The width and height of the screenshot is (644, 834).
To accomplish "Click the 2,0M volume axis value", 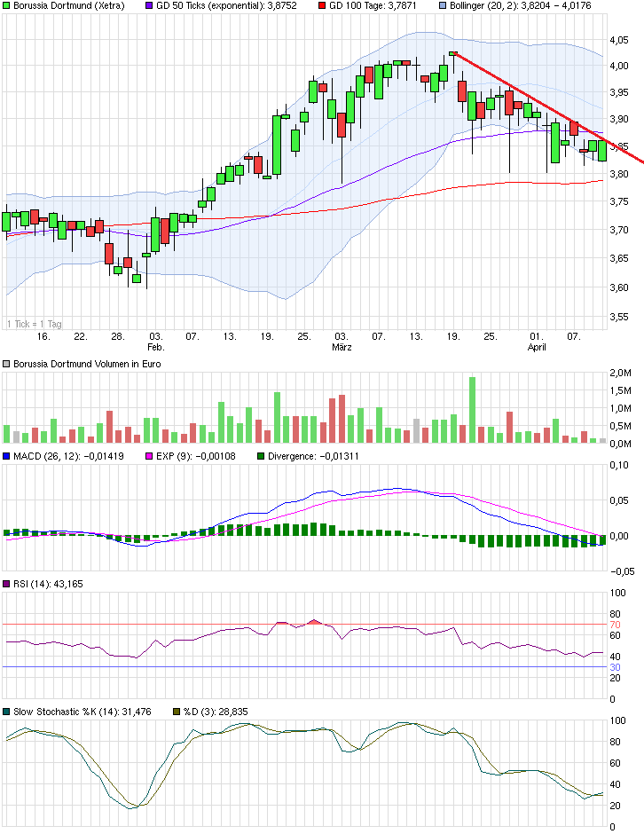I will tap(620, 373).
